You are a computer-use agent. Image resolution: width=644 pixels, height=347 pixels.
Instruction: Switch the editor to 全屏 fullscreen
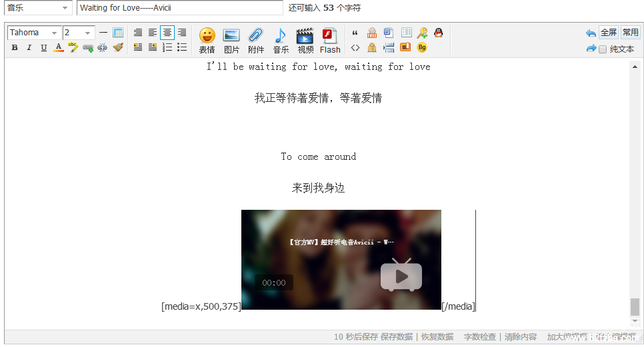click(x=609, y=33)
